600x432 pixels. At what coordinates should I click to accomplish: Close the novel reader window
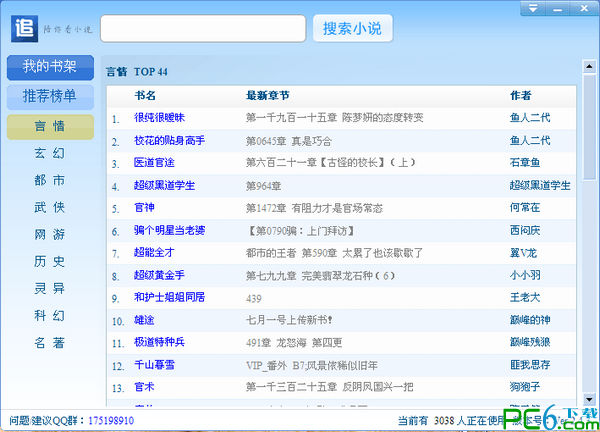583,8
